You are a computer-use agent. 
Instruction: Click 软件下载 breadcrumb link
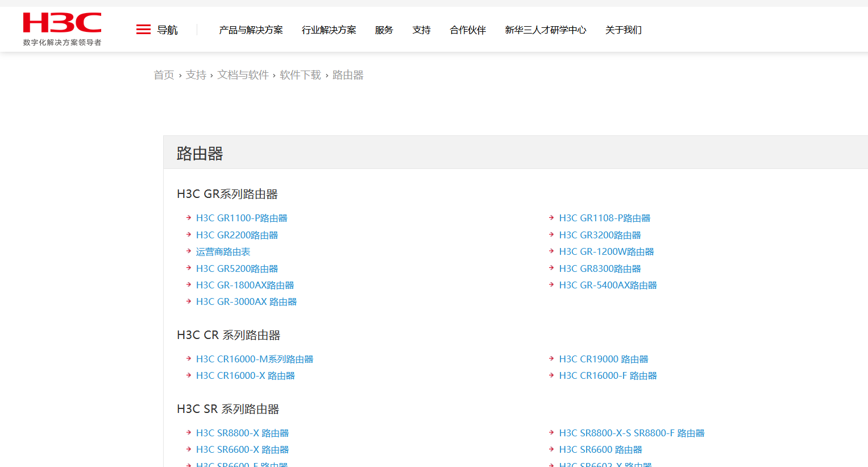tap(300, 75)
